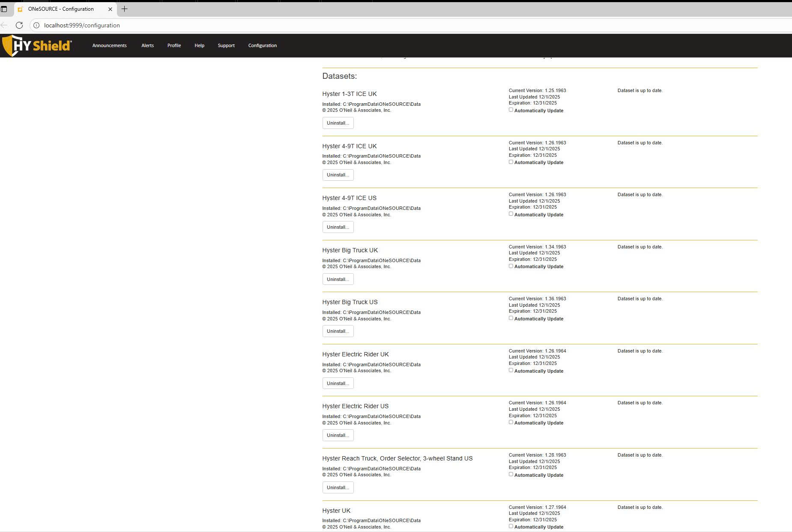Uninstall the Hyster Big Truck UK dataset

pyautogui.click(x=338, y=279)
